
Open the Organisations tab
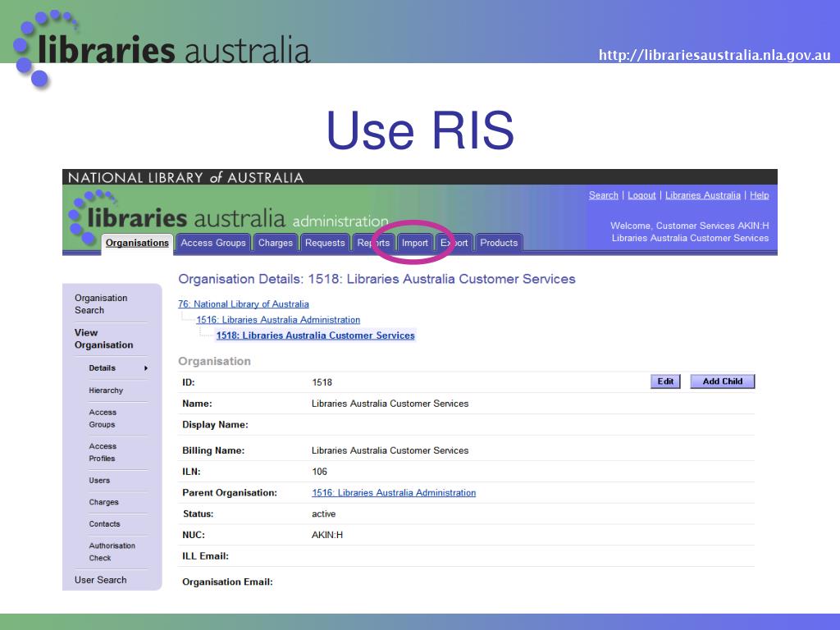137,243
